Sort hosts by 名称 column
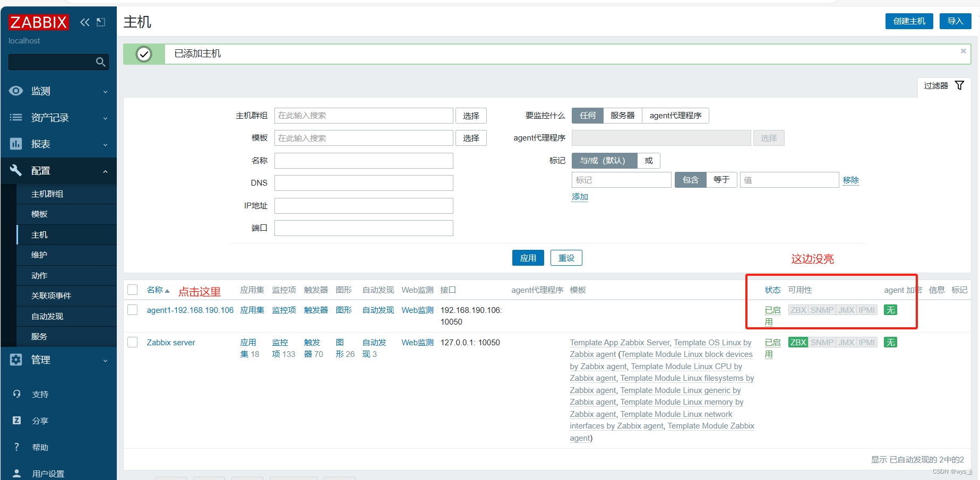980x480 pixels. tap(158, 290)
